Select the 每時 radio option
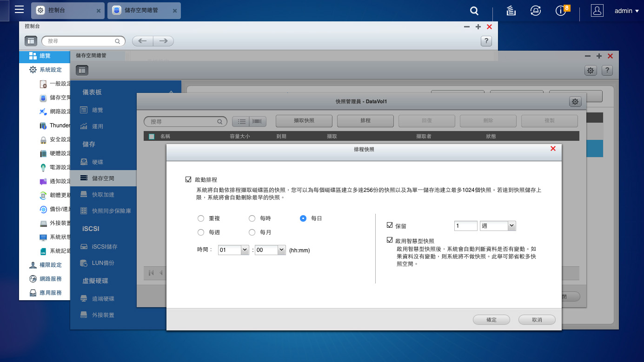This screenshot has width=644, height=362. click(x=252, y=218)
